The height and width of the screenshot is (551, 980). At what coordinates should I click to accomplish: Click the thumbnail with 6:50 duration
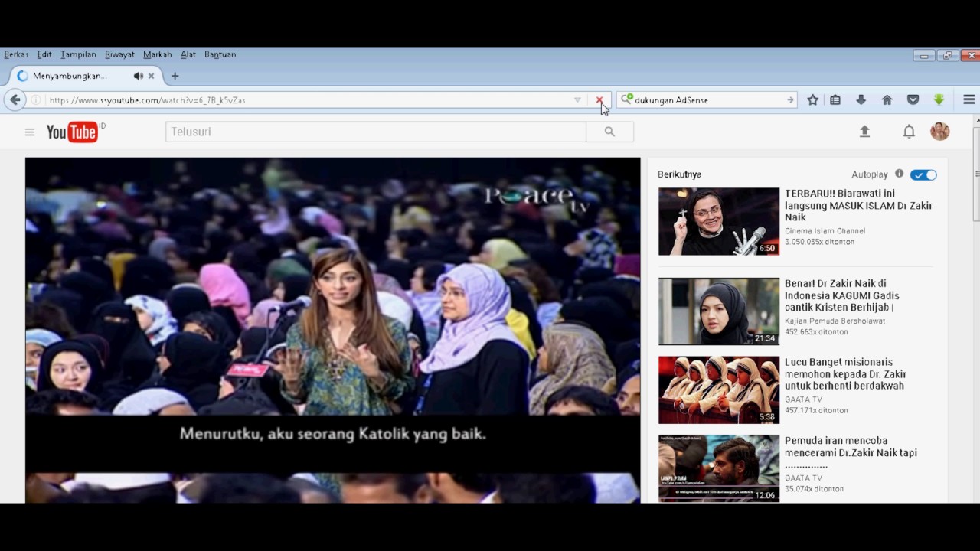719,221
